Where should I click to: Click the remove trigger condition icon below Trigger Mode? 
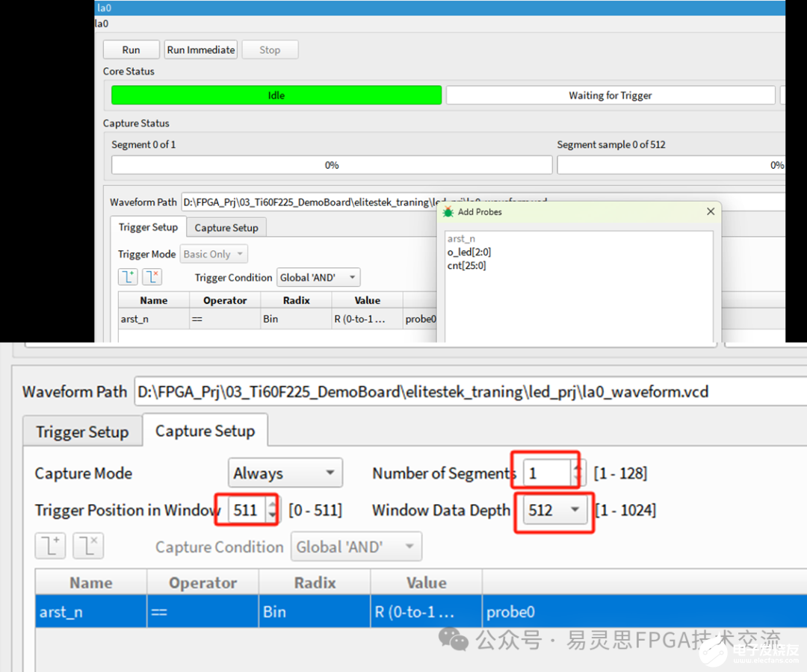[x=152, y=277]
